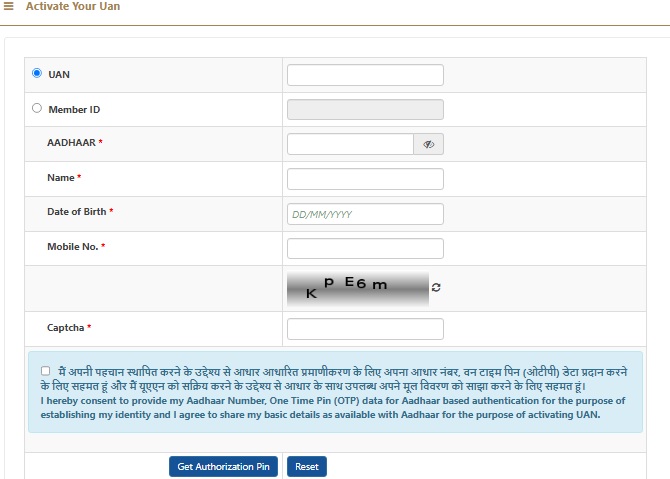Click the UAN label text

tap(59, 75)
